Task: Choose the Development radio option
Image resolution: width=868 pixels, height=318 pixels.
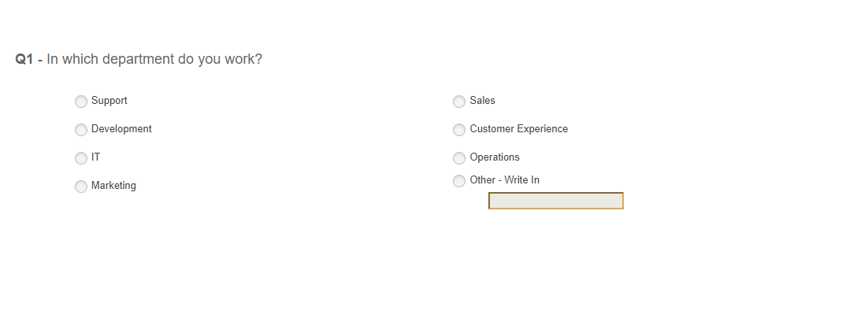Action: point(81,129)
